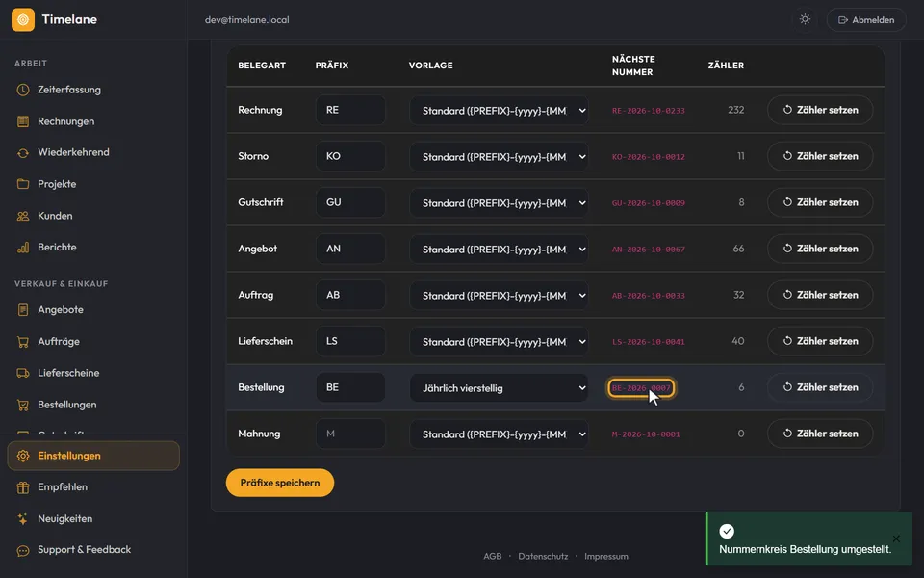Open the Impressum footer link
This screenshot has width=924, height=578.
pyautogui.click(x=605, y=556)
